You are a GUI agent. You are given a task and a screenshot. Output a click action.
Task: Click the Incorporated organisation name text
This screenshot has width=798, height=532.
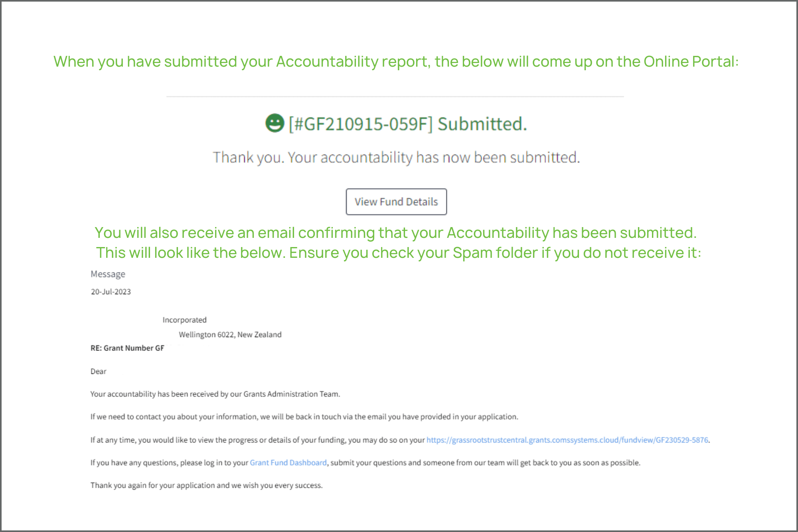click(x=184, y=320)
